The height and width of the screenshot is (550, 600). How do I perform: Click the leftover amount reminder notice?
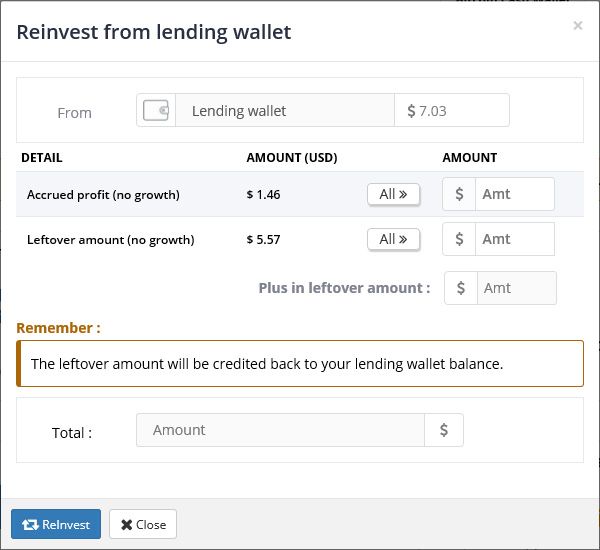pyautogui.click(x=300, y=364)
